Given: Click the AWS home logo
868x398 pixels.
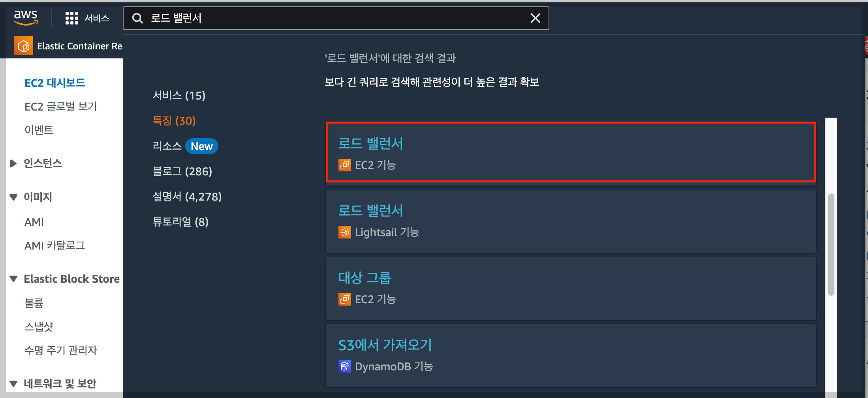Looking at the screenshot, I should [x=25, y=17].
